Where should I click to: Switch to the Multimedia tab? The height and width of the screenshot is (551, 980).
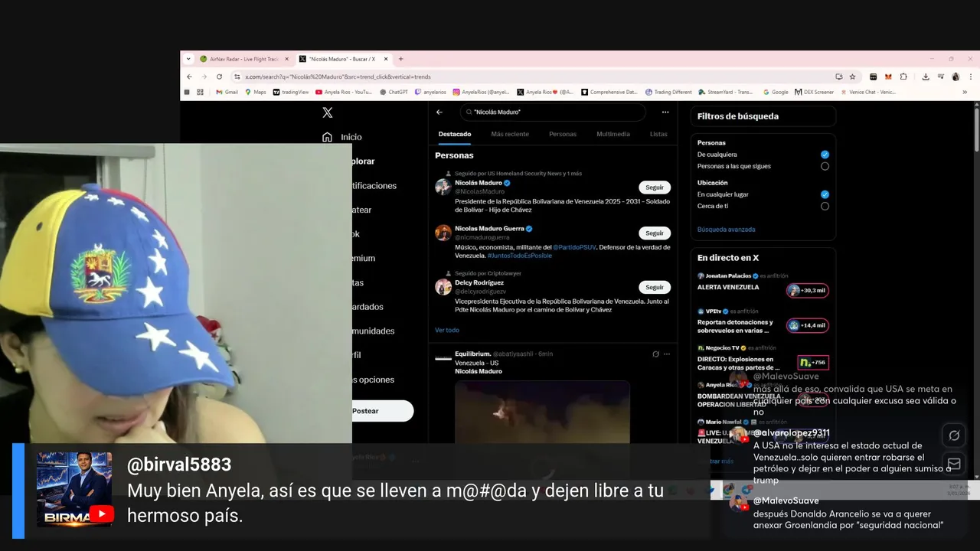(x=613, y=134)
